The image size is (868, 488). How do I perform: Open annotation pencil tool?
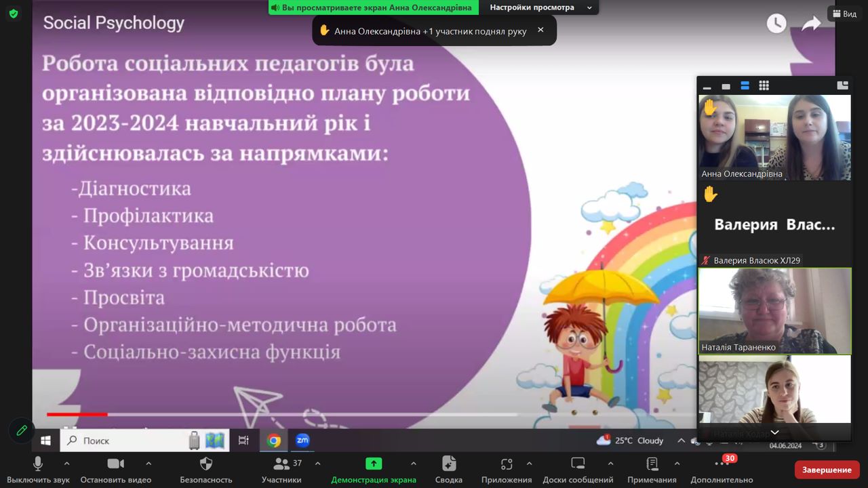click(x=22, y=430)
